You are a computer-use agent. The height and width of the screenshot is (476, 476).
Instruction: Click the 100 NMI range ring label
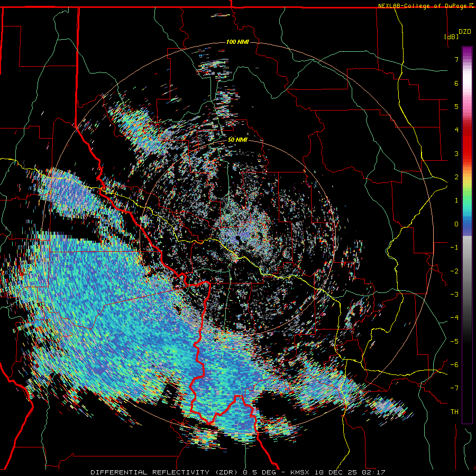237,42
